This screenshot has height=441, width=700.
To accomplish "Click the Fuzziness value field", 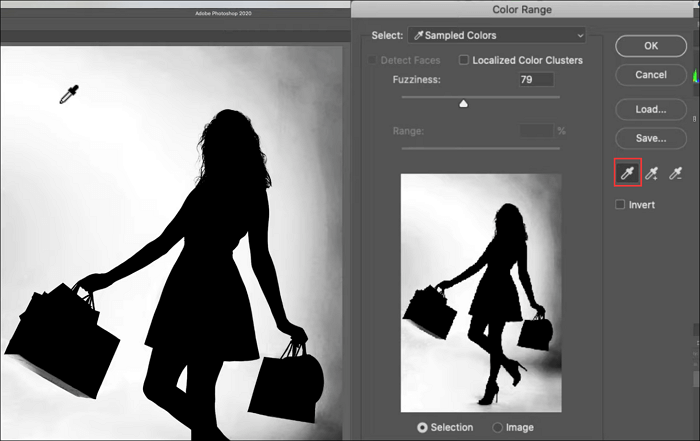I will tap(536, 79).
